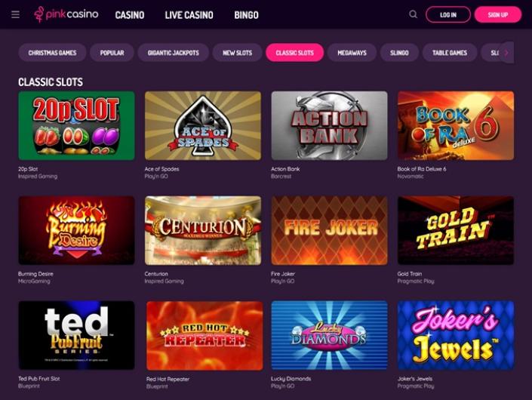Select the Christmas Games category
This screenshot has width=532, height=400.
52,53
